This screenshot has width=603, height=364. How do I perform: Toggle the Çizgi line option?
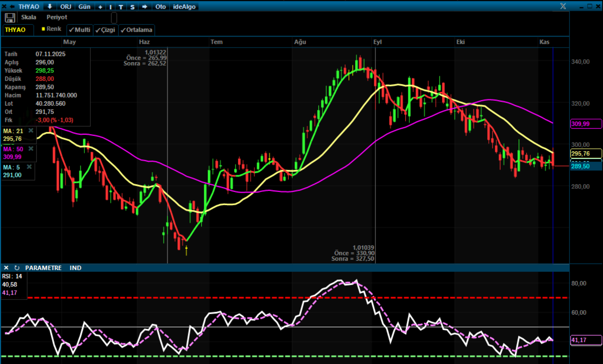(x=105, y=30)
